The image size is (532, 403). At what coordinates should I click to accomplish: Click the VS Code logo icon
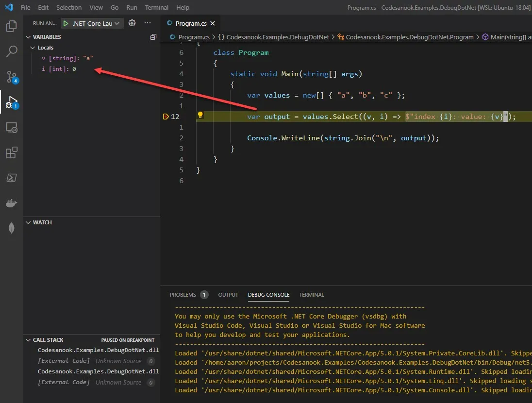pos(9,7)
